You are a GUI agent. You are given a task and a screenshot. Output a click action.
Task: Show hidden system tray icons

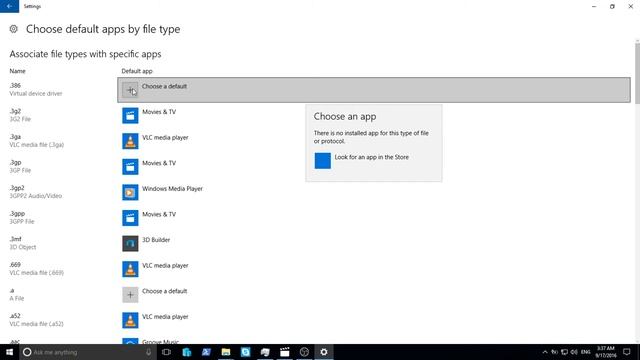pos(544,352)
